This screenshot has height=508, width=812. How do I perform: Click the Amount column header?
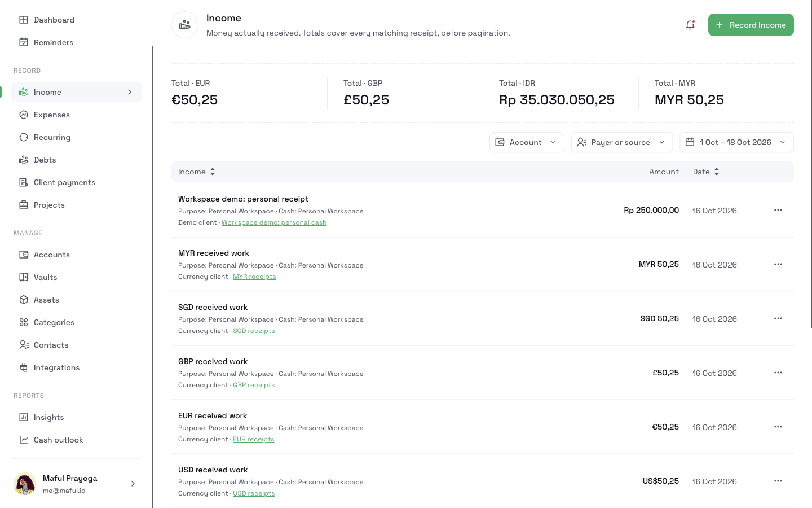click(664, 172)
